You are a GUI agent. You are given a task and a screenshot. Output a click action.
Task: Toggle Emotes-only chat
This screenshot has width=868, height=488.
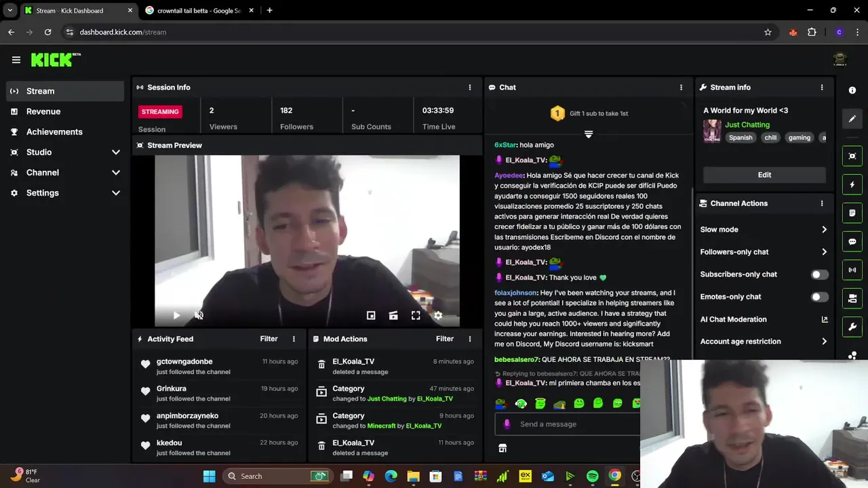click(820, 297)
